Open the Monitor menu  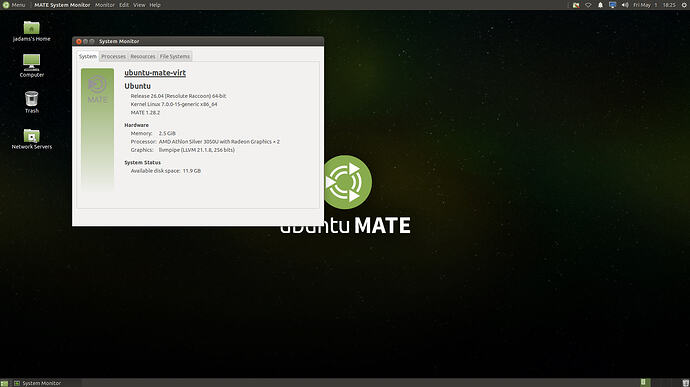click(x=105, y=5)
